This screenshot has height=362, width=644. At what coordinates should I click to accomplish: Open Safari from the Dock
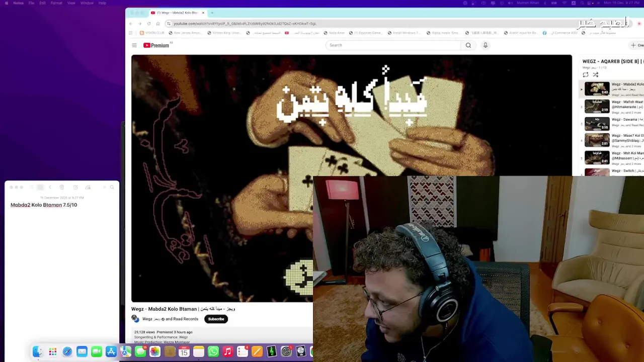[67, 351]
